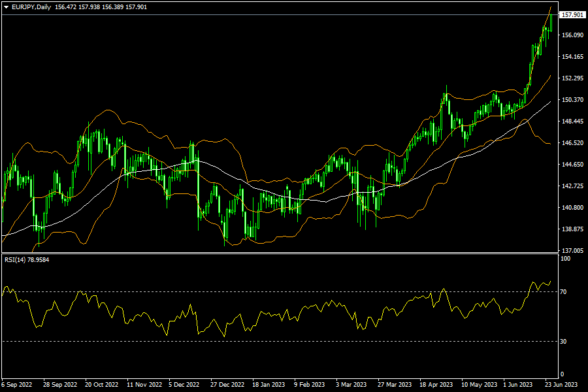Click the 156.090 price axis label
The image size is (588, 392).
click(x=572, y=35)
